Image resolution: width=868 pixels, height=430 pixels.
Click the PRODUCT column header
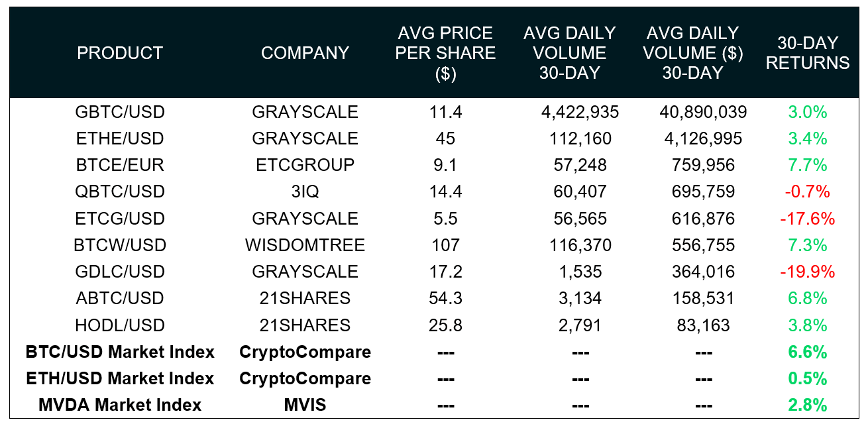point(120,53)
